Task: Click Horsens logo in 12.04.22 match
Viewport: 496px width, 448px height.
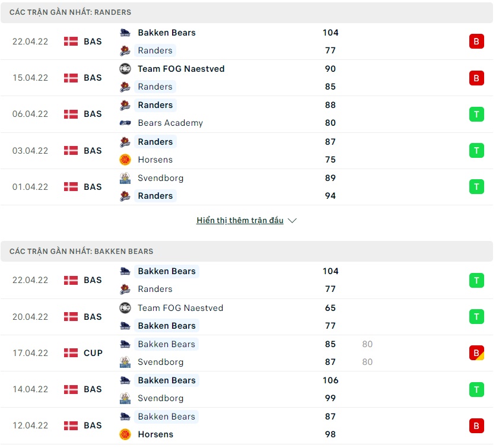Action: 125,434
